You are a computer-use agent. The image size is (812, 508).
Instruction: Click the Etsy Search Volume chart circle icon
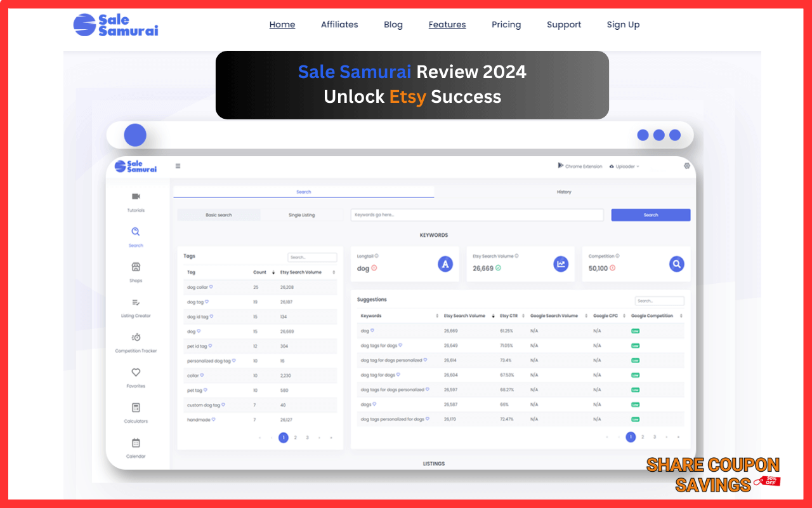561,264
